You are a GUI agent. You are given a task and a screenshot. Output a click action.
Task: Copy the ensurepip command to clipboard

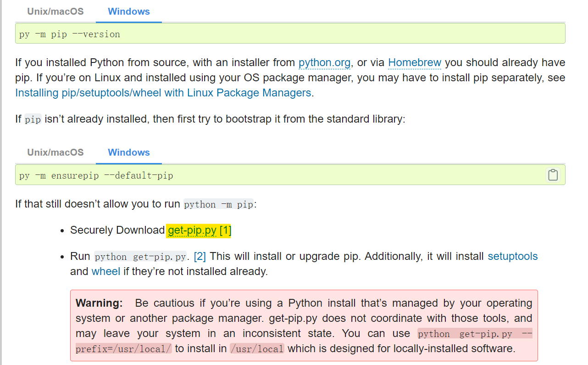coord(553,175)
